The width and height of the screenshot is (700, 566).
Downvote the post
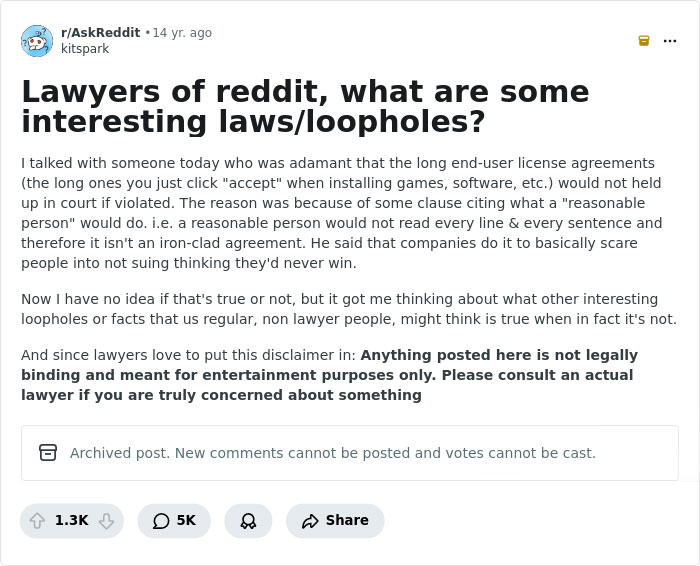click(106, 520)
